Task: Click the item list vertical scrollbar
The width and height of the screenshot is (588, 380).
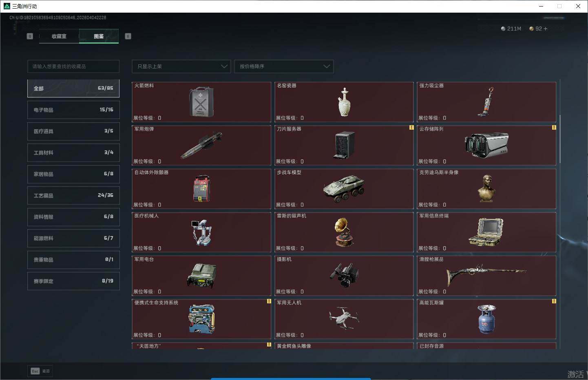Action: [x=560, y=139]
